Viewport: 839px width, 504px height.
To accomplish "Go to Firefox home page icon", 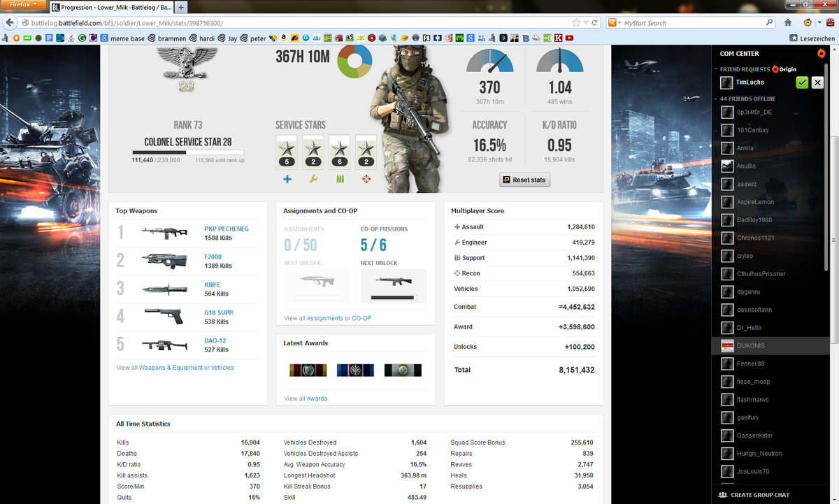I will tap(788, 23).
